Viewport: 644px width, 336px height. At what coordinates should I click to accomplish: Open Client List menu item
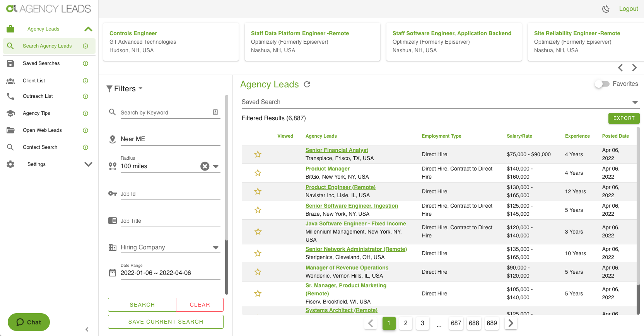point(49,81)
